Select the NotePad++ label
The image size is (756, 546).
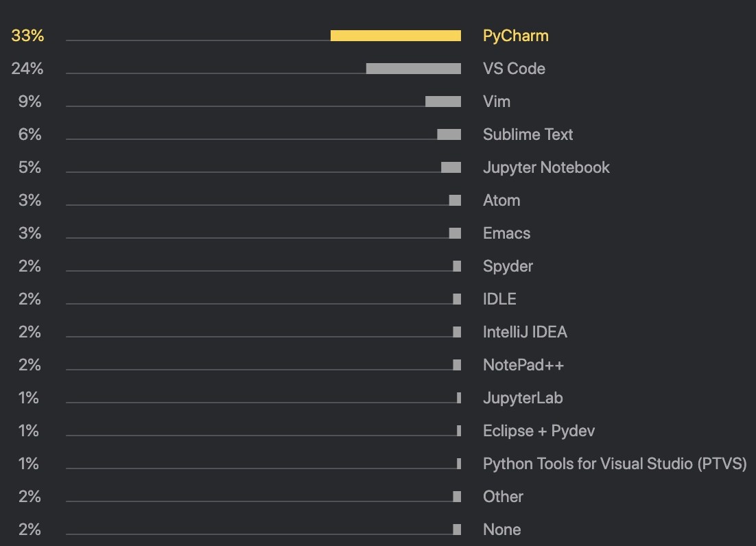coord(523,365)
